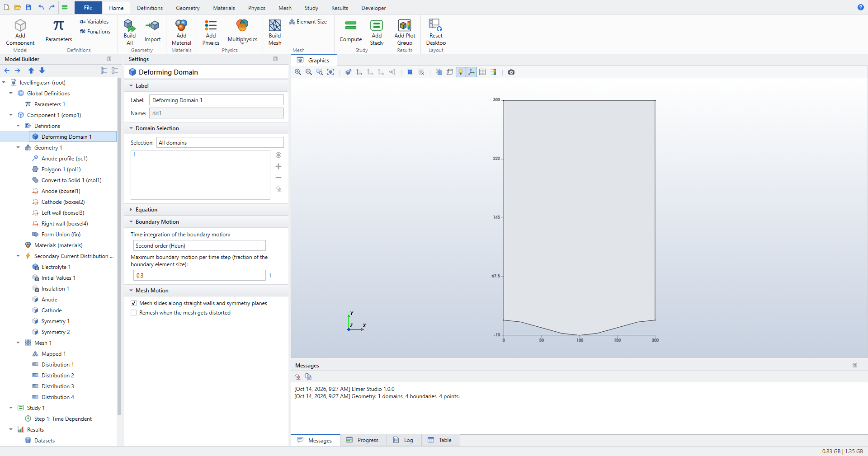Collapse the Mesh 1 tree node
Image resolution: width=868 pixels, height=456 pixels.
(x=18, y=343)
